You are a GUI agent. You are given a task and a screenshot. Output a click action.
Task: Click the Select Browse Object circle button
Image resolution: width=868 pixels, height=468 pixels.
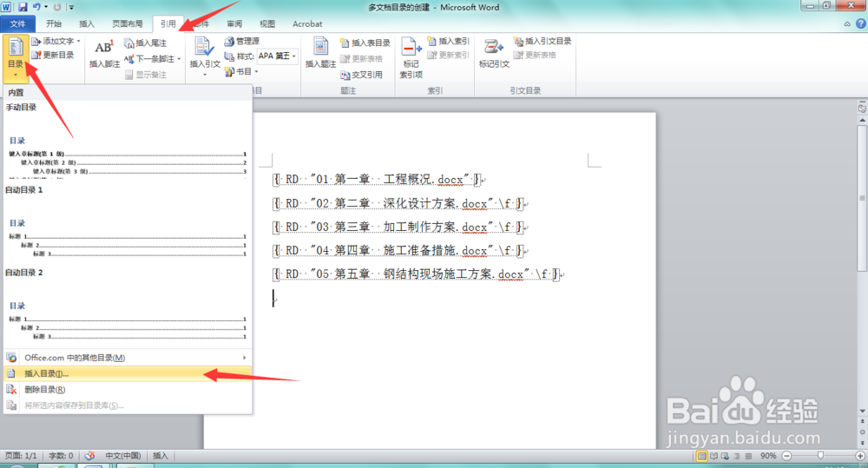(862, 432)
